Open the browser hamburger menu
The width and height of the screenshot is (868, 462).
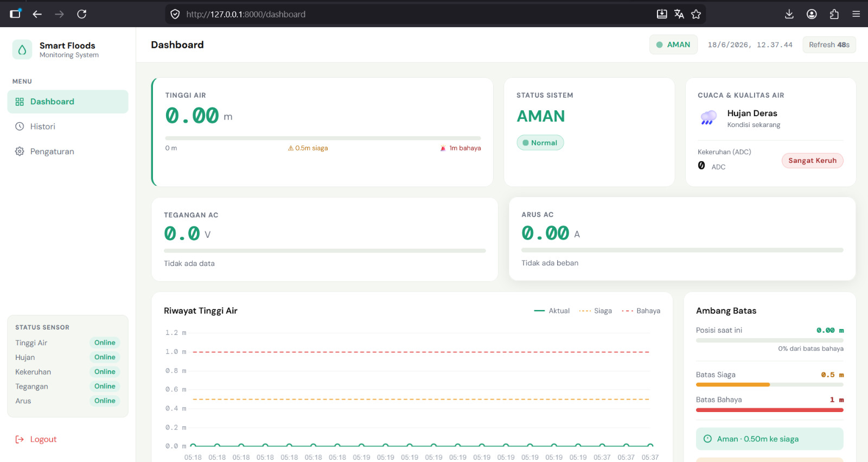pyautogui.click(x=856, y=14)
